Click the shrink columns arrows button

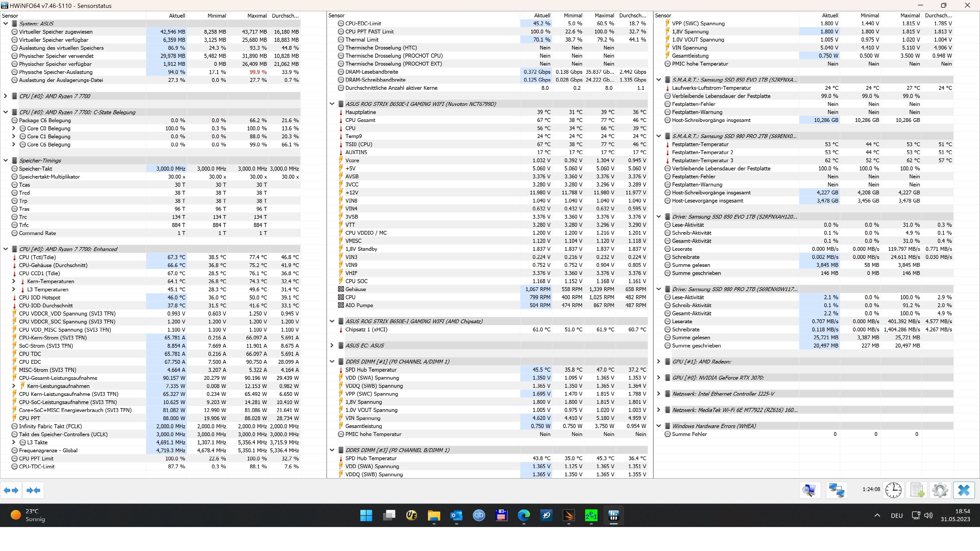pyautogui.click(x=33, y=490)
